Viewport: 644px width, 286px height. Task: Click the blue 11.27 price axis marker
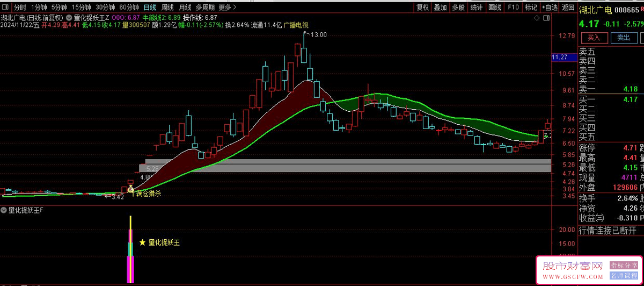(x=560, y=57)
